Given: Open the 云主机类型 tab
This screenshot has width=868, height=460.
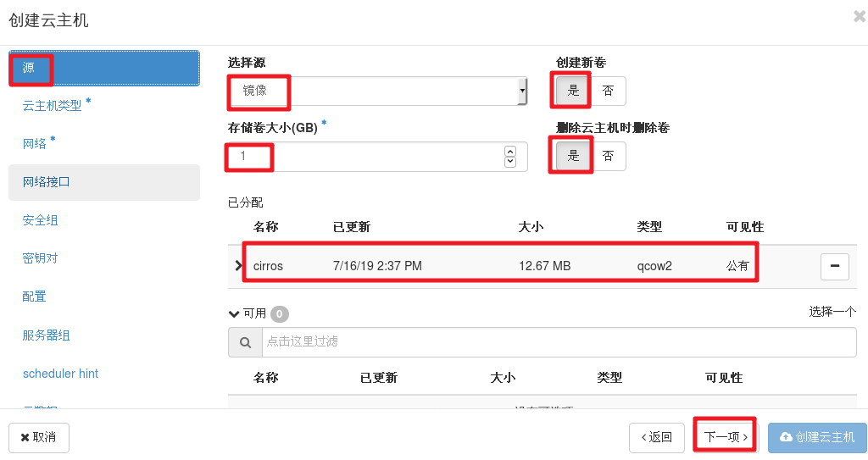Looking at the screenshot, I should point(53,106).
